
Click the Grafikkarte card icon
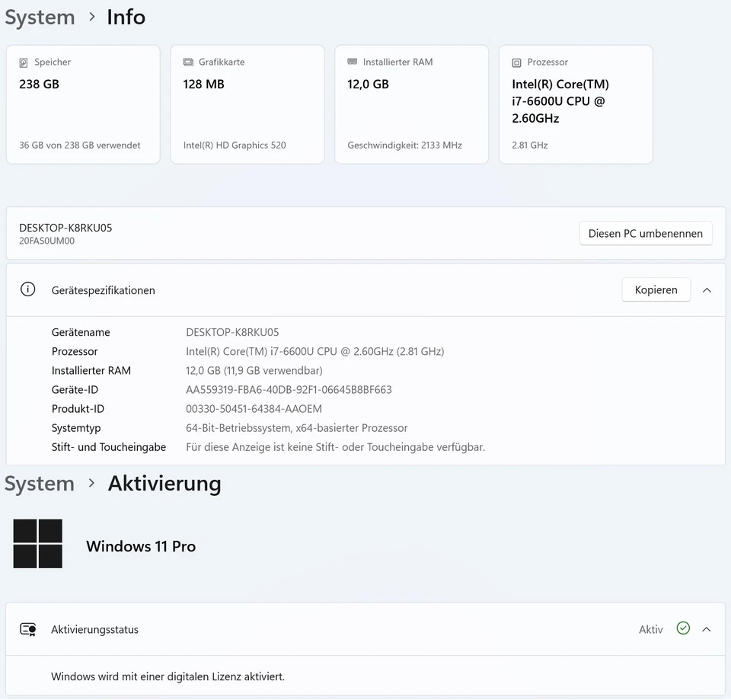pos(188,62)
